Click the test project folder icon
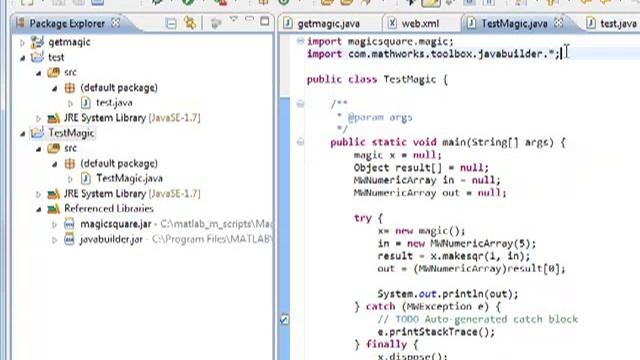 click(37, 57)
